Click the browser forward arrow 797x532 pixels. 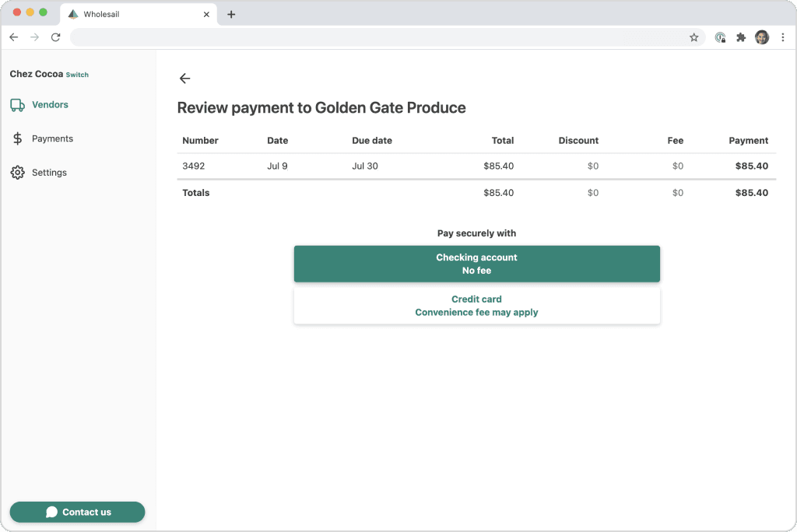coord(34,37)
